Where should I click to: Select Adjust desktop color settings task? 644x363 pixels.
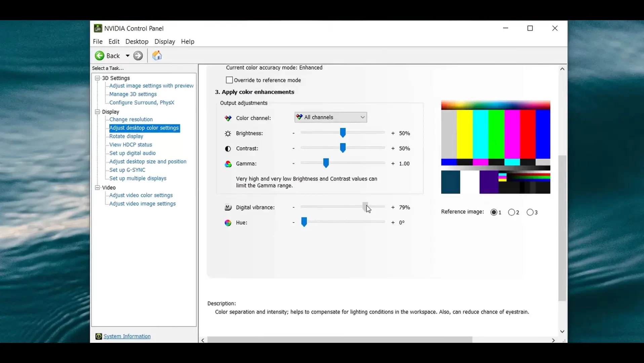click(144, 128)
